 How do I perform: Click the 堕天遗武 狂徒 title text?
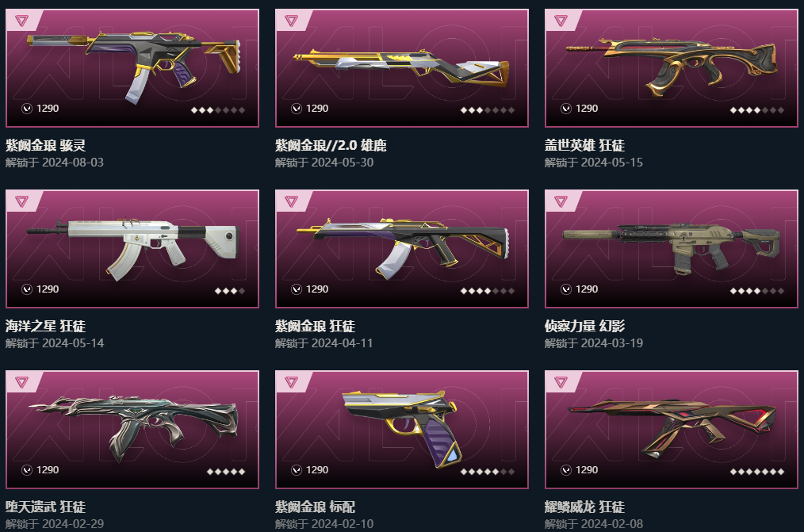tap(46, 507)
